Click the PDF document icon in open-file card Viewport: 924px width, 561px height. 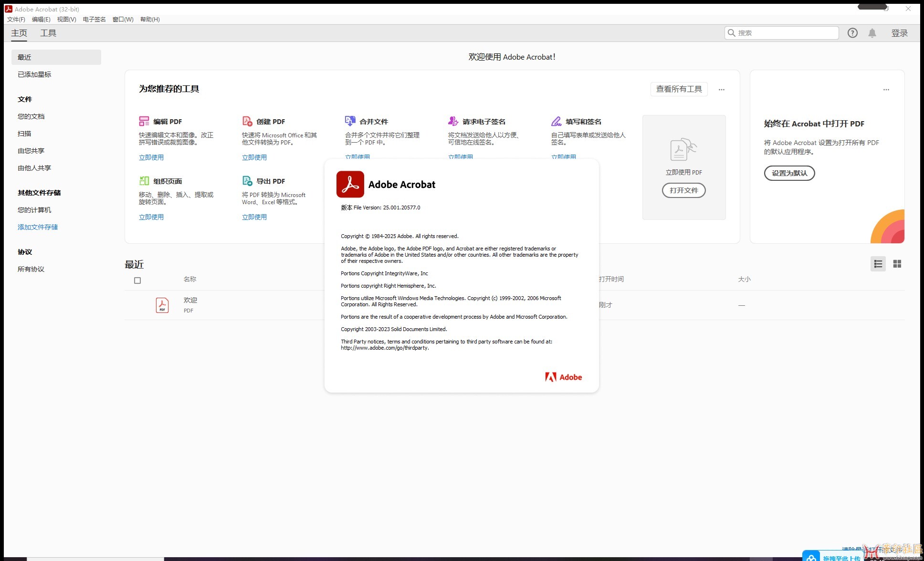point(683,149)
